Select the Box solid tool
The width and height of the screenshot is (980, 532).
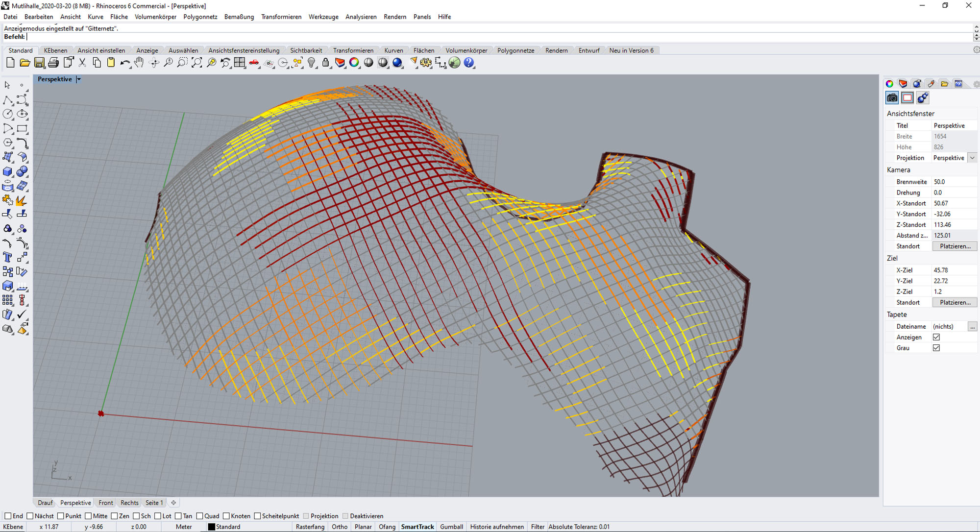pos(8,171)
